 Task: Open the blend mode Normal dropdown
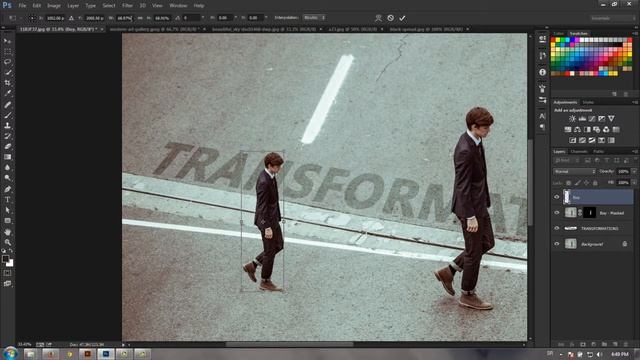(574, 171)
